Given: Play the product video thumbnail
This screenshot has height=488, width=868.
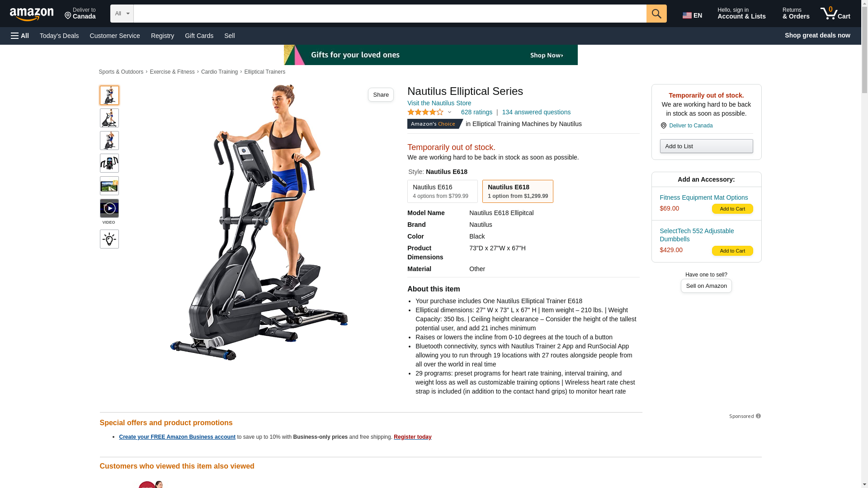Looking at the screenshot, I should 109,208.
